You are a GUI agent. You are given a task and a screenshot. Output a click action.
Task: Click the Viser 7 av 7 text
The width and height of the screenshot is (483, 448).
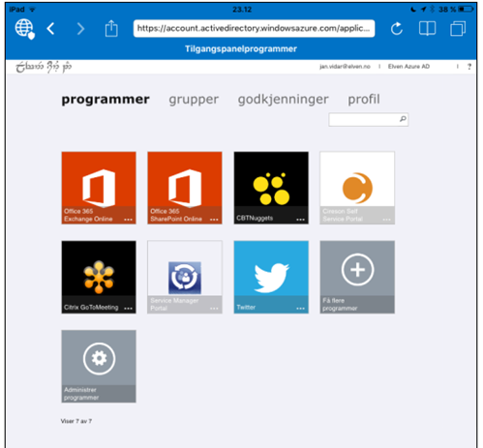coord(76,421)
